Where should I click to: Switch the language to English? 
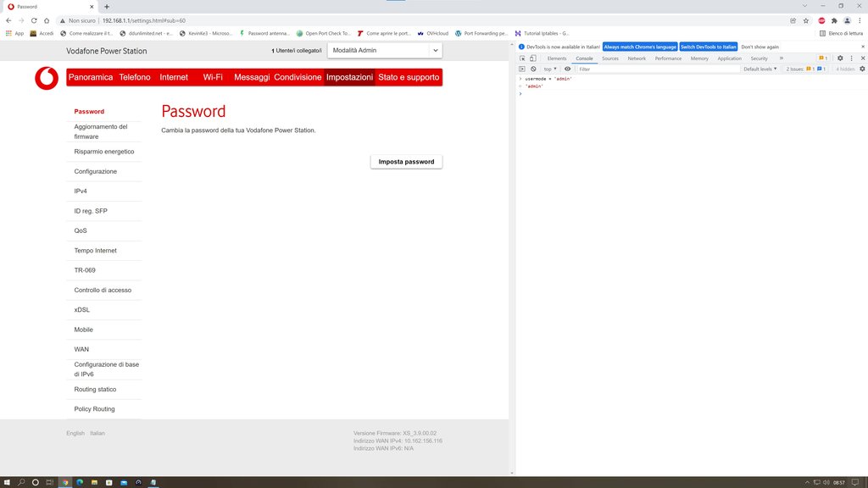tap(75, 433)
